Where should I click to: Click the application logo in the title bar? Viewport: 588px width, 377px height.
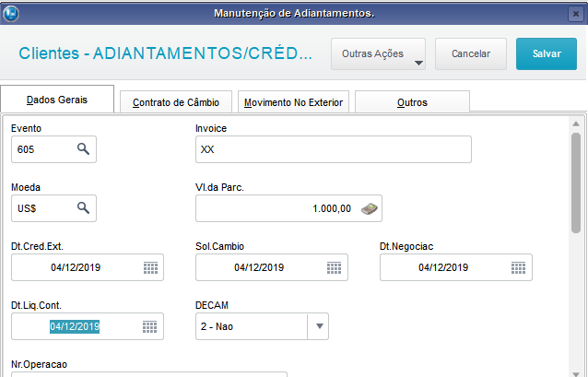(11, 14)
